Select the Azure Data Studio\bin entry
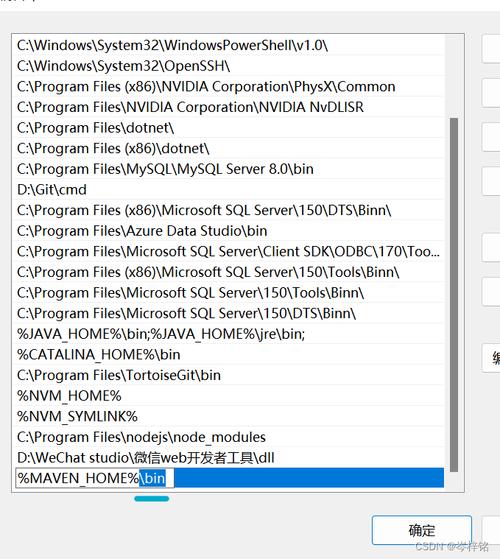The width and height of the screenshot is (500, 559). pos(230,231)
